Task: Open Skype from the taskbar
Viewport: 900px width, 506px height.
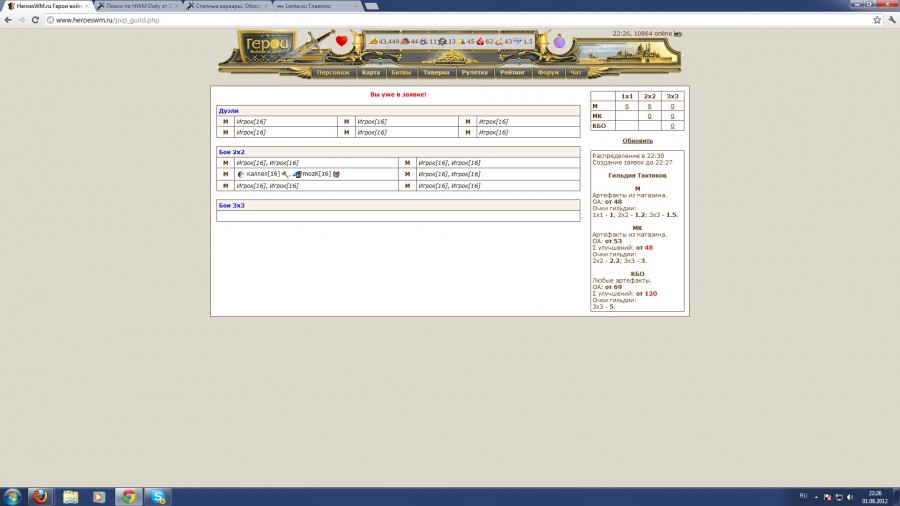Action: pos(158,496)
